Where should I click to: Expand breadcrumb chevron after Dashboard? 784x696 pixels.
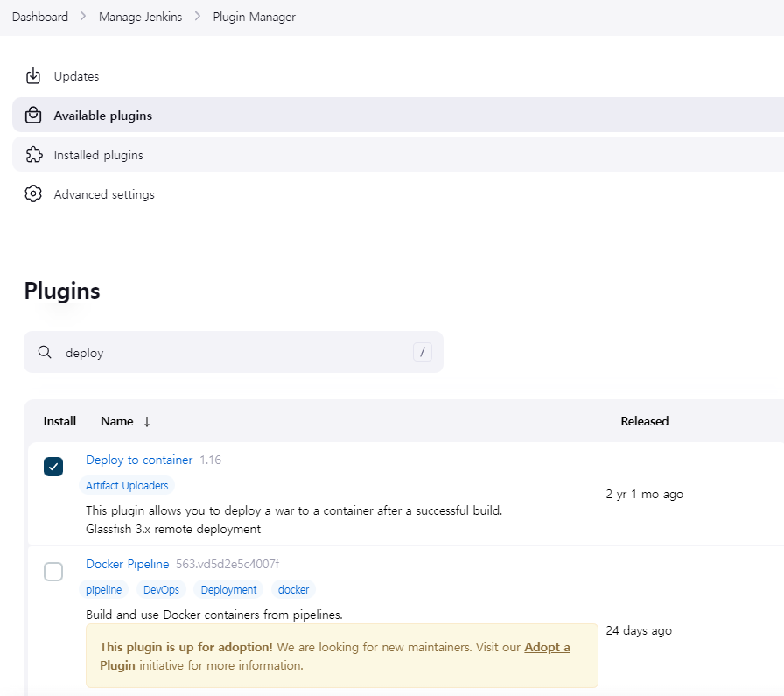(x=83, y=17)
